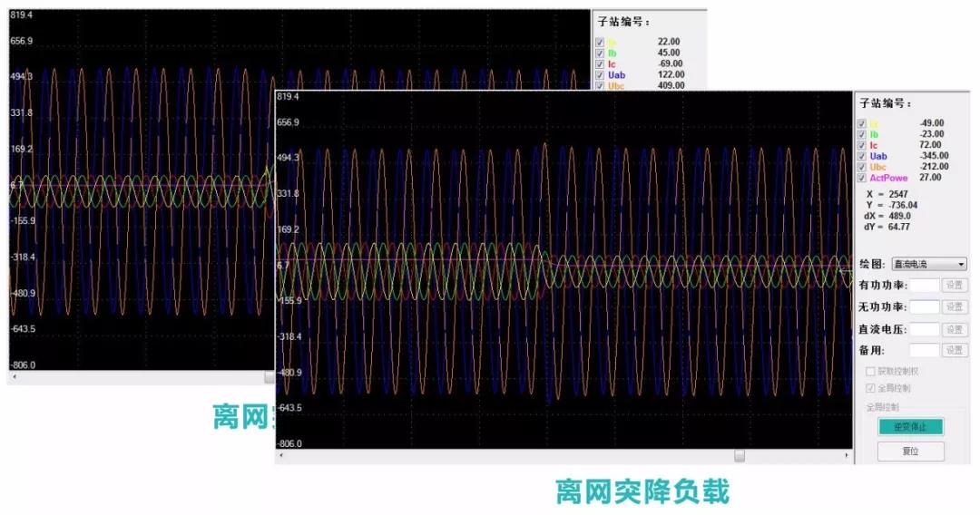Open the 绘图 dropdown showing 直流电流

929,264
